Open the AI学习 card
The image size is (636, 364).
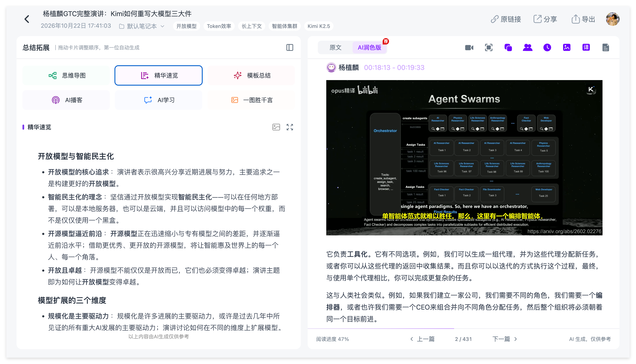tap(159, 100)
